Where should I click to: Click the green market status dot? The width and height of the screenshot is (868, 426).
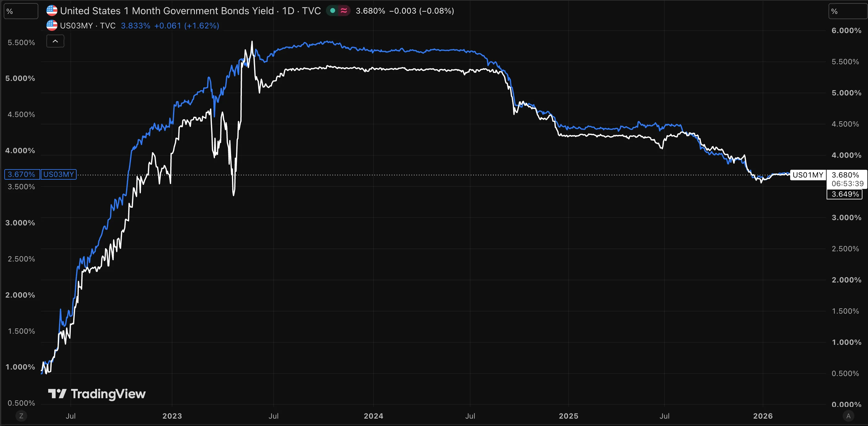(333, 11)
